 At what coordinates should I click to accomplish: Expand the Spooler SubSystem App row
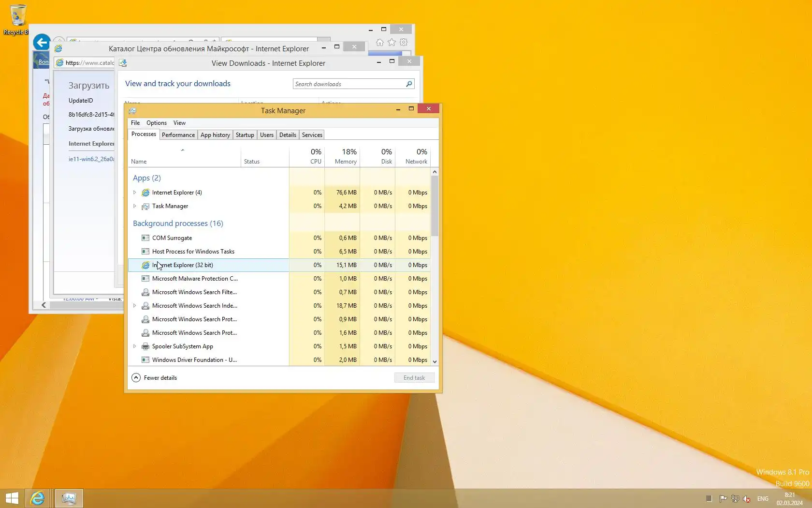pyautogui.click(x=135, y=346)
